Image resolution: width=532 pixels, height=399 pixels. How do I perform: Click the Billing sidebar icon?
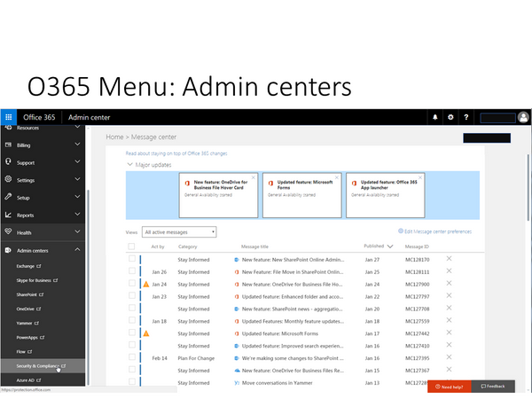pyautogui.click(x=9, y=145)
